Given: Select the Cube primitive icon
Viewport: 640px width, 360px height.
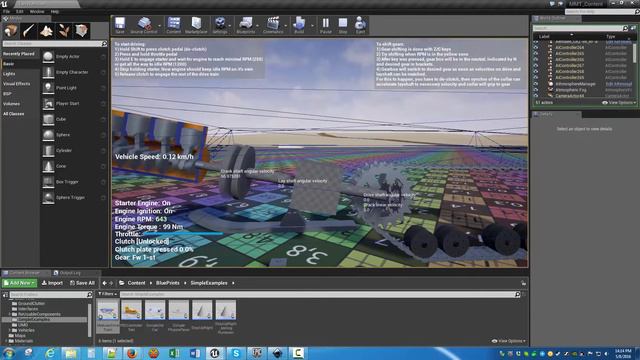Looking at the screenshot, I should [x=48, y=119].
